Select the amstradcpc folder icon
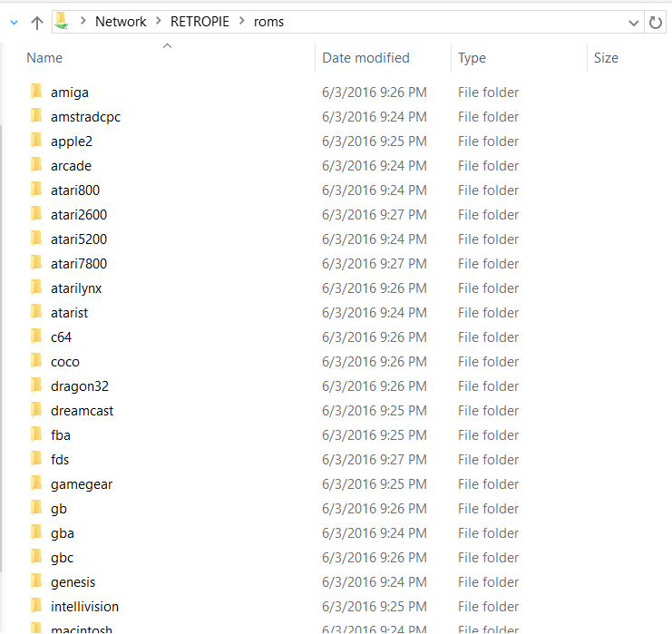This screenshot has height=634, width=672. point(37,116)
